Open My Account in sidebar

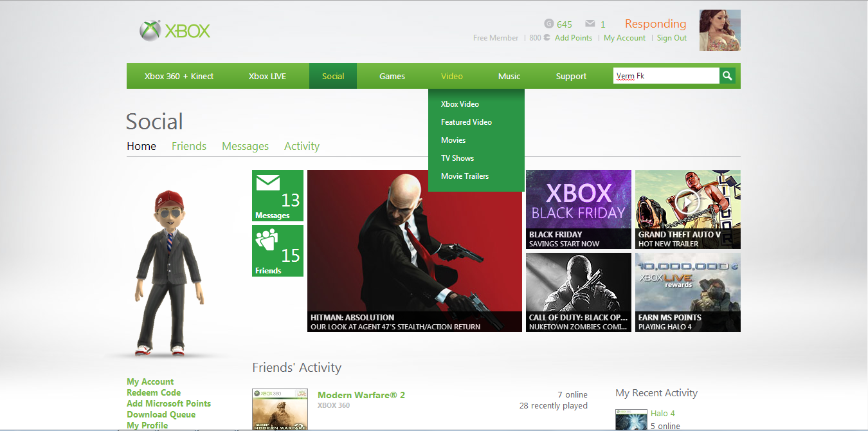point(150,382)
